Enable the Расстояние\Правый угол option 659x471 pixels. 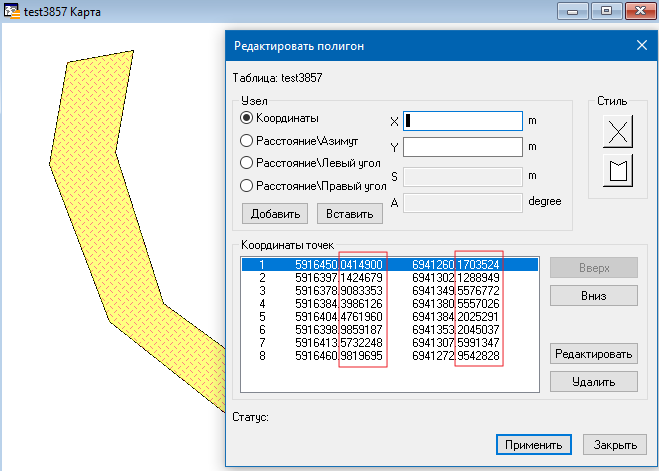247,185
